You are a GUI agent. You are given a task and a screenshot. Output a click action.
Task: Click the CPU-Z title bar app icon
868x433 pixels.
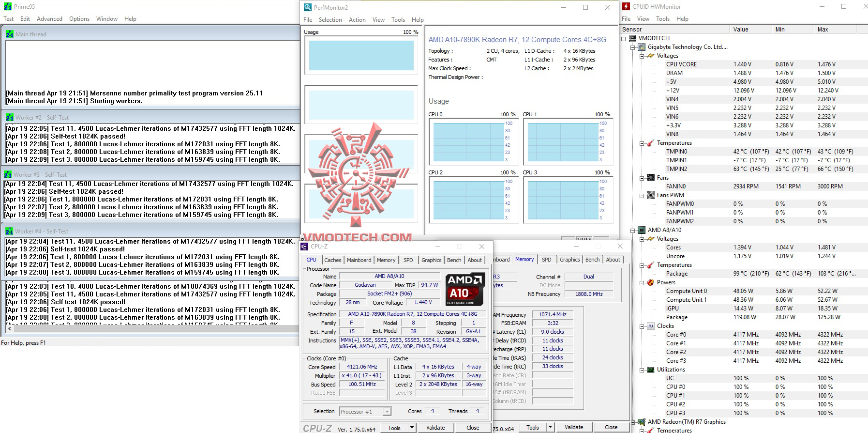(x=304, y=246)
